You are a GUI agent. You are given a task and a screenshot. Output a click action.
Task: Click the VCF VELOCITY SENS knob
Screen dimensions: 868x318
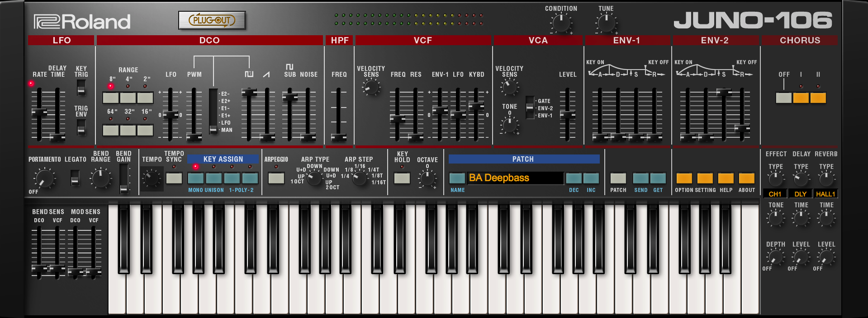[x=371, y=87]
